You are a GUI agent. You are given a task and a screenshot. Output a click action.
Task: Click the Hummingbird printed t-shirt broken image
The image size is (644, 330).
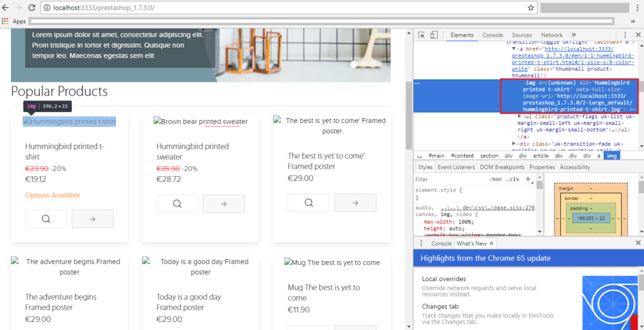pyautogui.click(x=70, y=122)
